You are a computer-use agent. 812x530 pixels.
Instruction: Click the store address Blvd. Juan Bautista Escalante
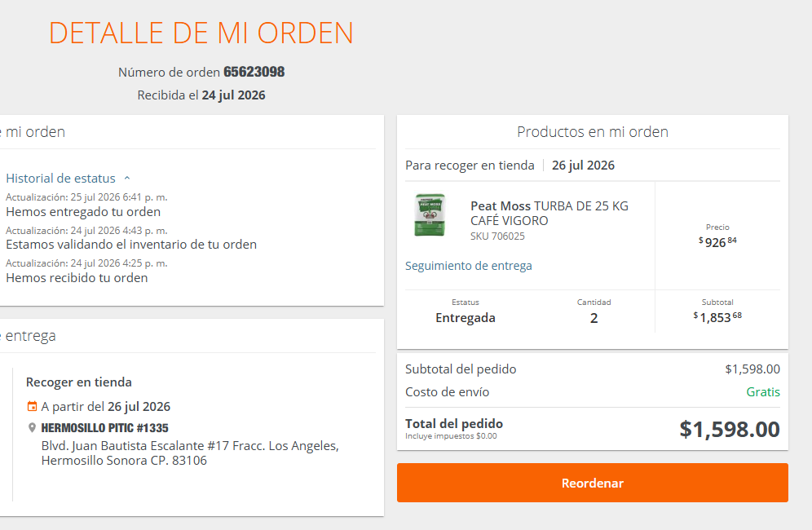(x=189, y=453)
